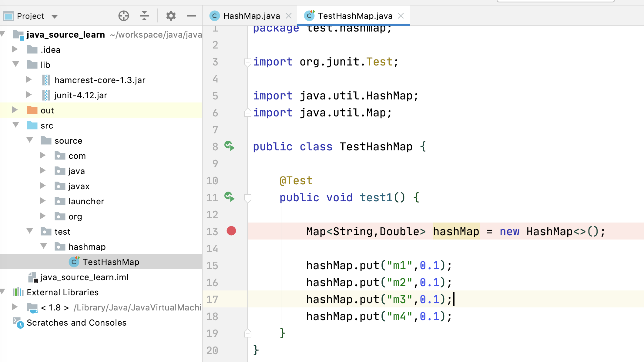Viewport: 644px width, 362px height.
Task: Expand the out folder
Action: 15,110
